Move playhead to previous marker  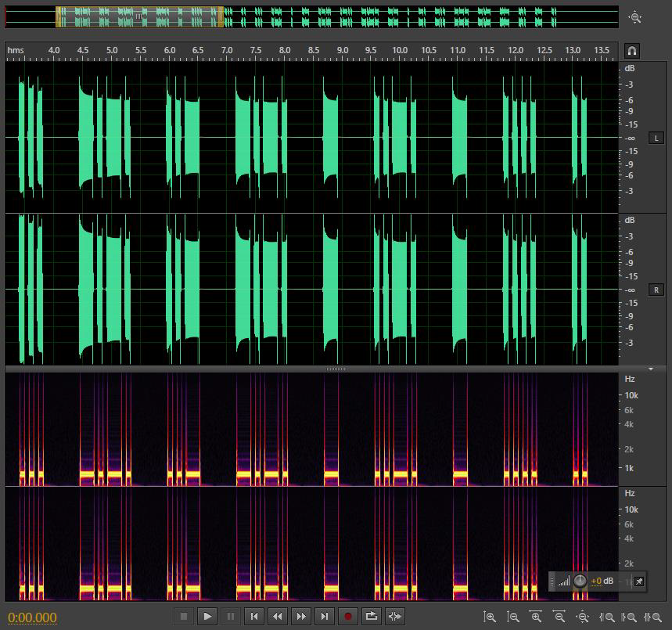(x=254, y=616)
